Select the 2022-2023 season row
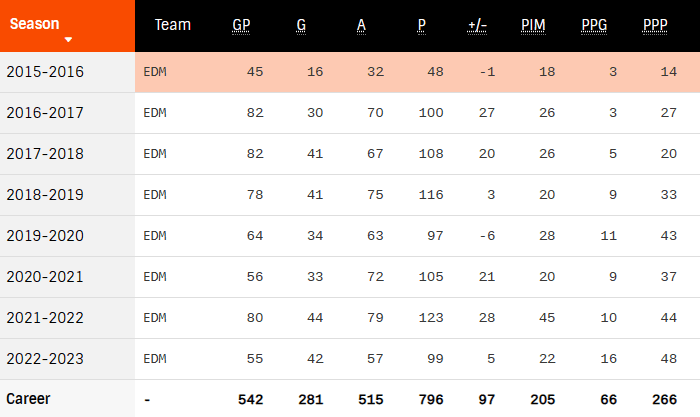Viewport: 700px width, 417px height. [x=45, y=359]
